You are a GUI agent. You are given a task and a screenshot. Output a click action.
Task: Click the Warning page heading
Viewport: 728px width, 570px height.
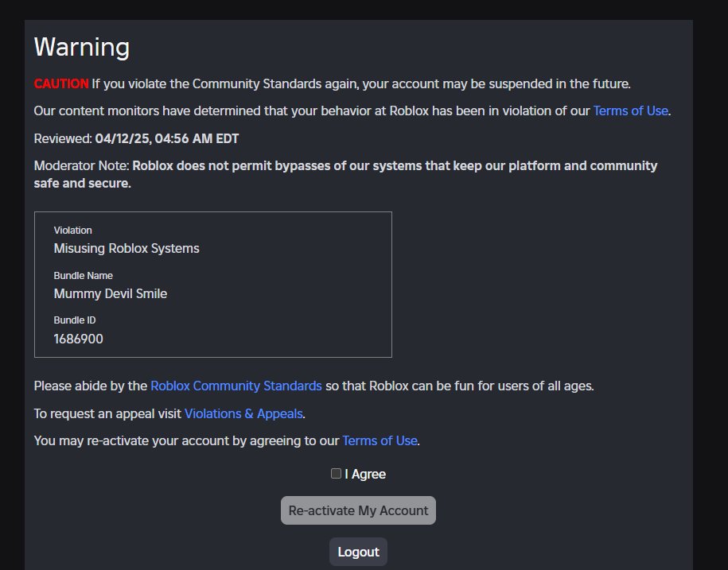(81, 47)
